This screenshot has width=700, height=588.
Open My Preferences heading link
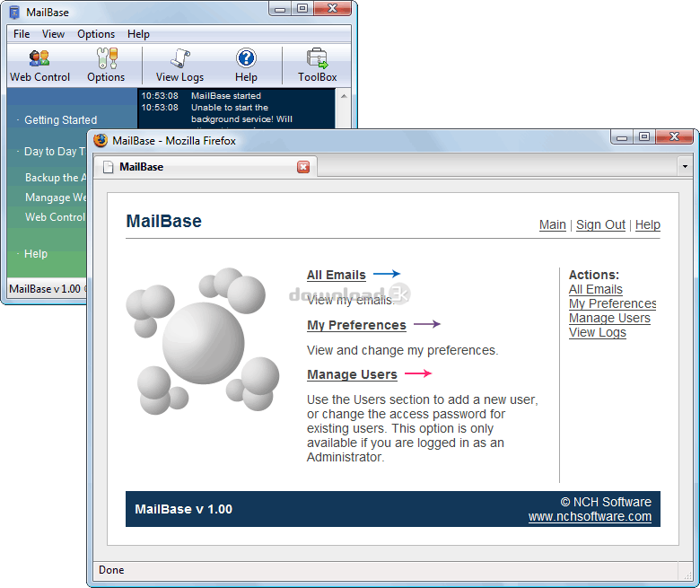[356, 325]
